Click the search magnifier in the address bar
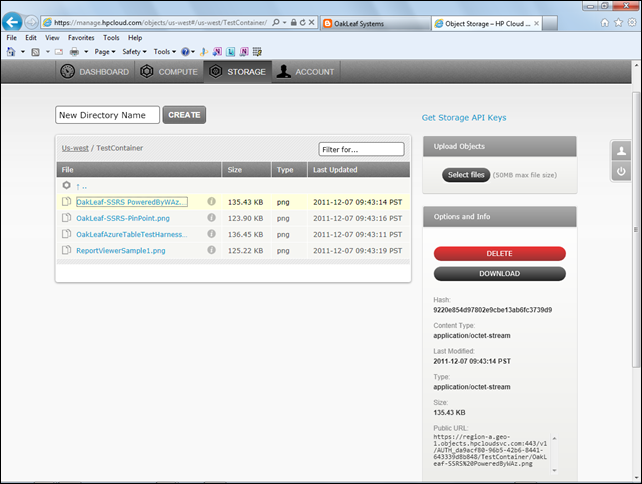The height and width of the screenshot is (484, 642). [x=276, y=22]
